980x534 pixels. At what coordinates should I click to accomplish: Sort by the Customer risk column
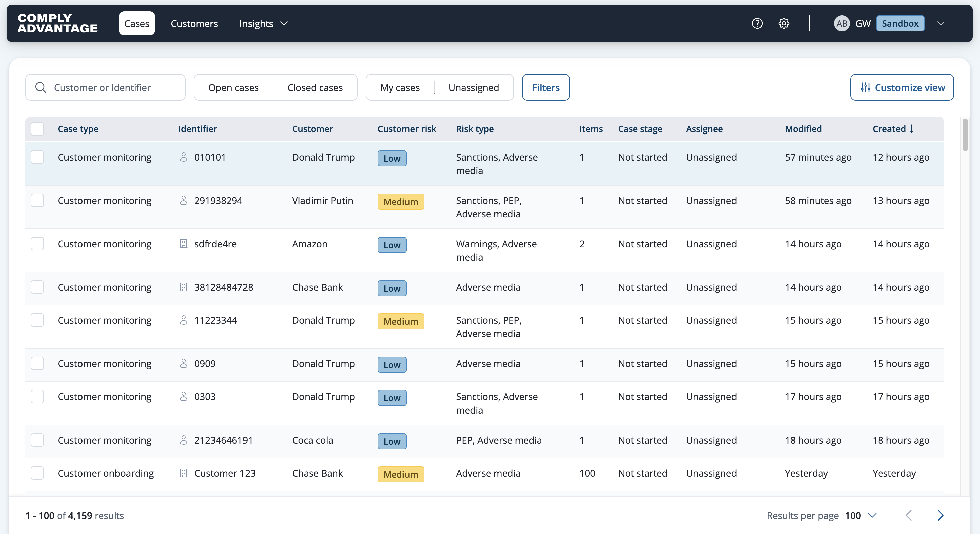coord(407,129)
